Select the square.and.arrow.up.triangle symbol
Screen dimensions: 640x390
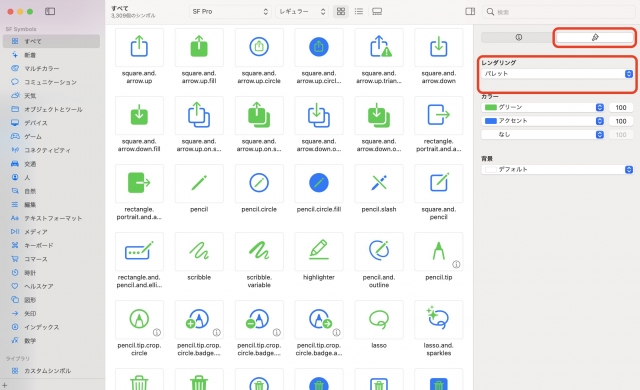[379, 47]
